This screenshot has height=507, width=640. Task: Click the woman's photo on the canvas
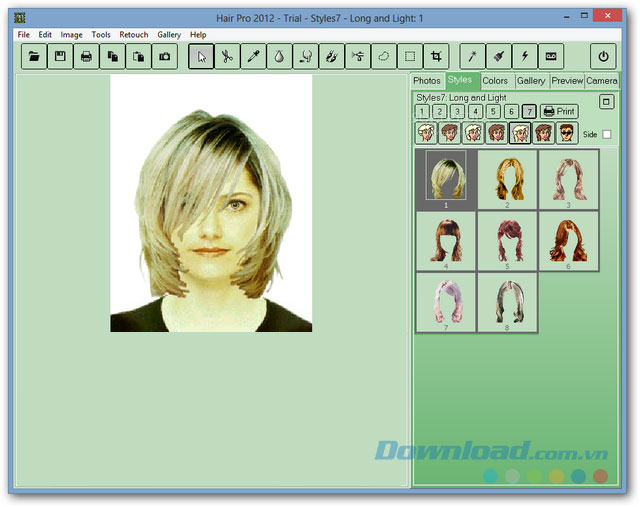211,203
